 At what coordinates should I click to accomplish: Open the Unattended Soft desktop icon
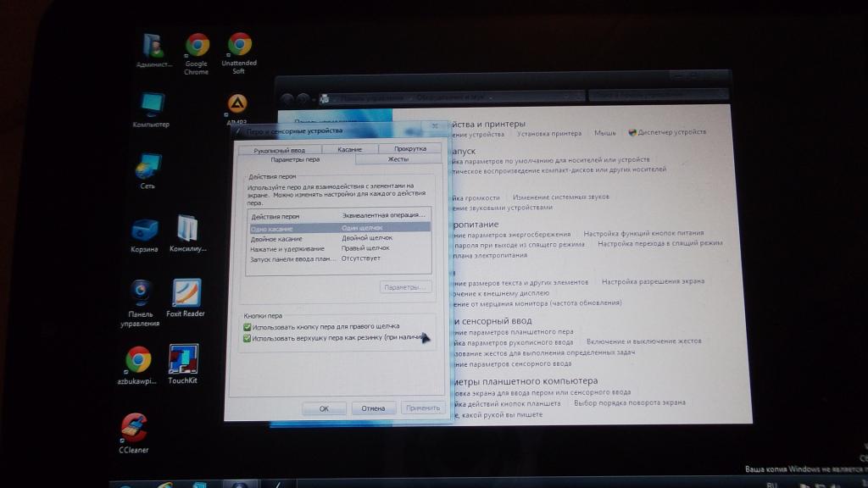tap(239, 47)
